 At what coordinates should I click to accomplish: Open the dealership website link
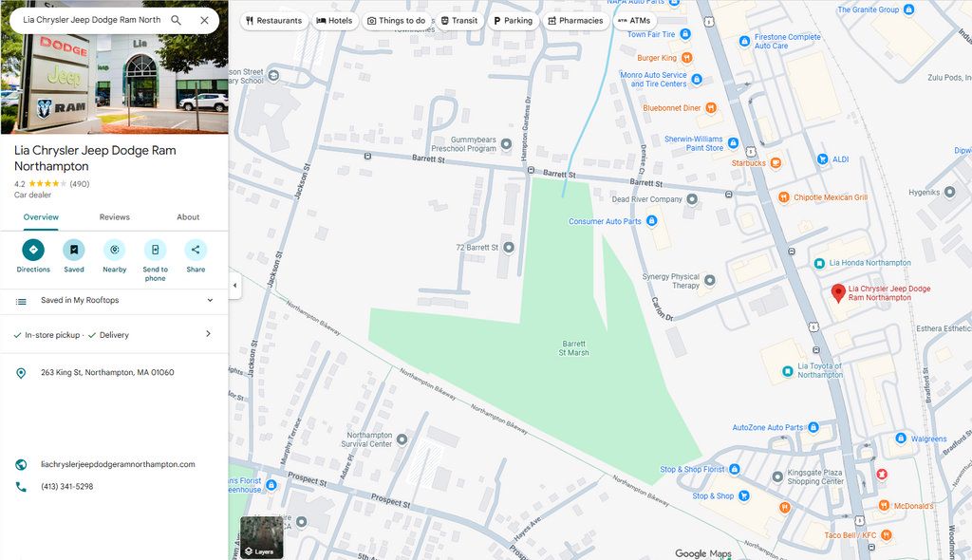118,464
